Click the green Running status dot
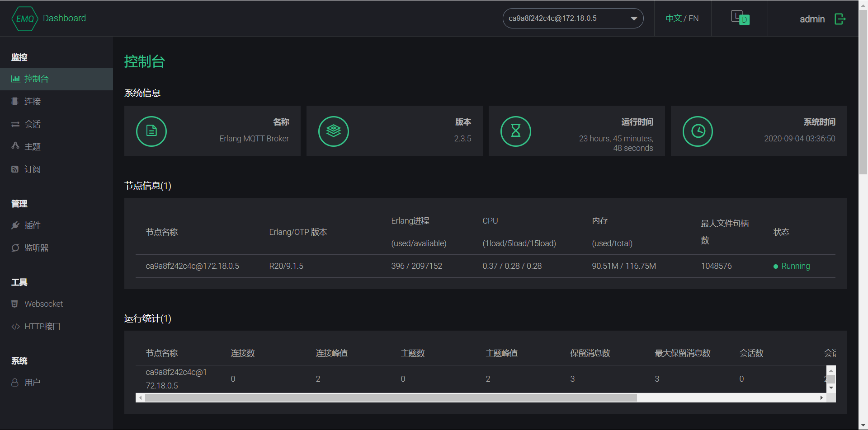Image resolution: width=868 pixels, height=430 pixels. (776, 266)
